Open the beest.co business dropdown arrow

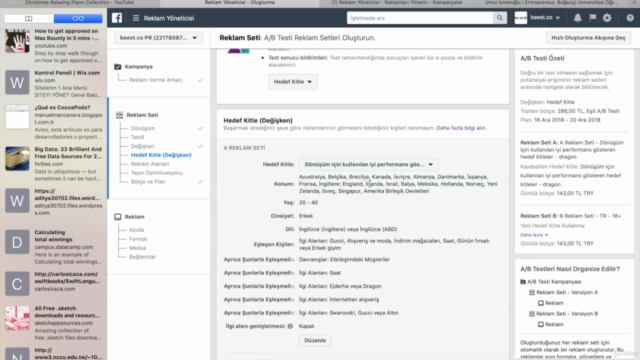tap(558, 18)
